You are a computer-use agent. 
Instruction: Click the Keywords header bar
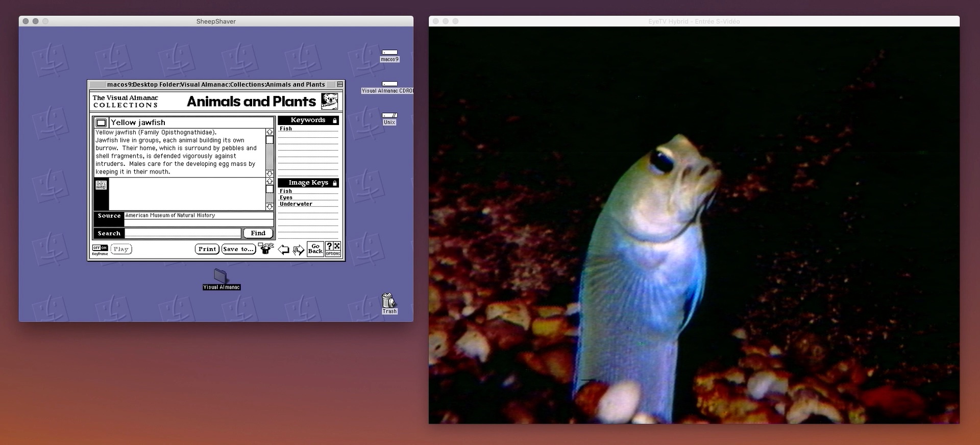[x=308, y=120]
